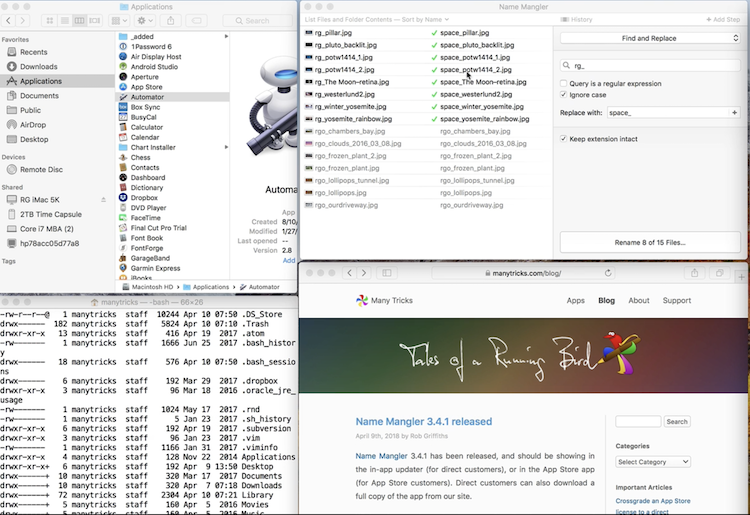Click Rename 8 of 15 Files button

(650, 242)
